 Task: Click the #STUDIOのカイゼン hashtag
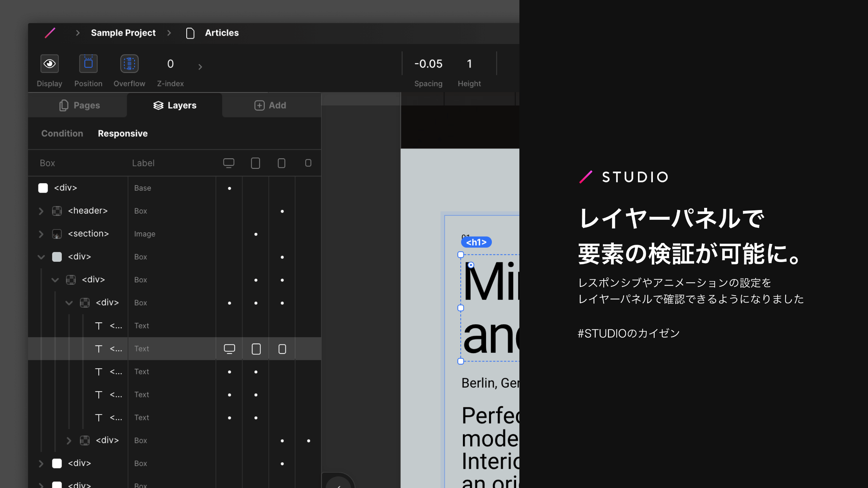tap(629, 333)
